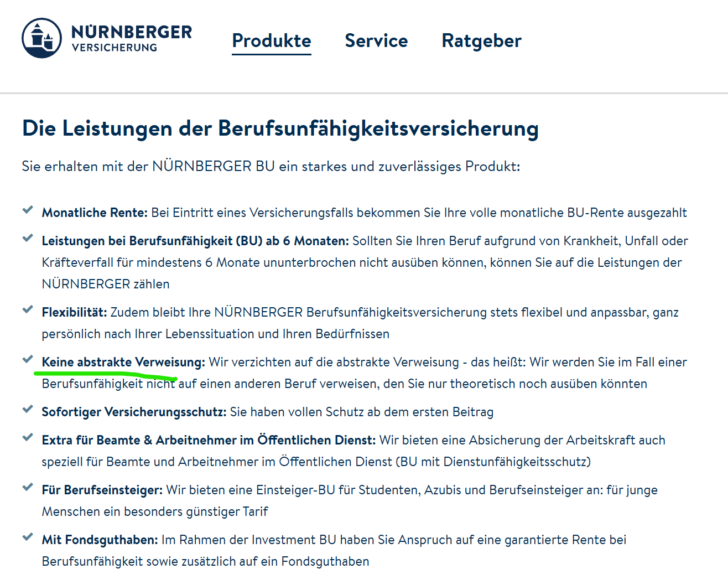Click the checkmark beside Keine abstrakte Verweisung
The height and width of the screenshot is (579, 728).
click(28, 360)
